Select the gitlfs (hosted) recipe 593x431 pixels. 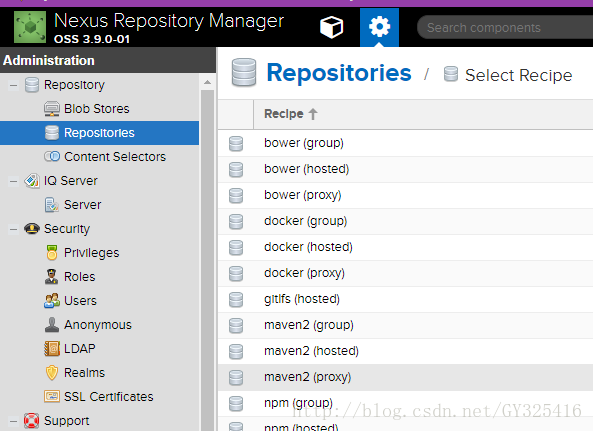tap(405, 299)
